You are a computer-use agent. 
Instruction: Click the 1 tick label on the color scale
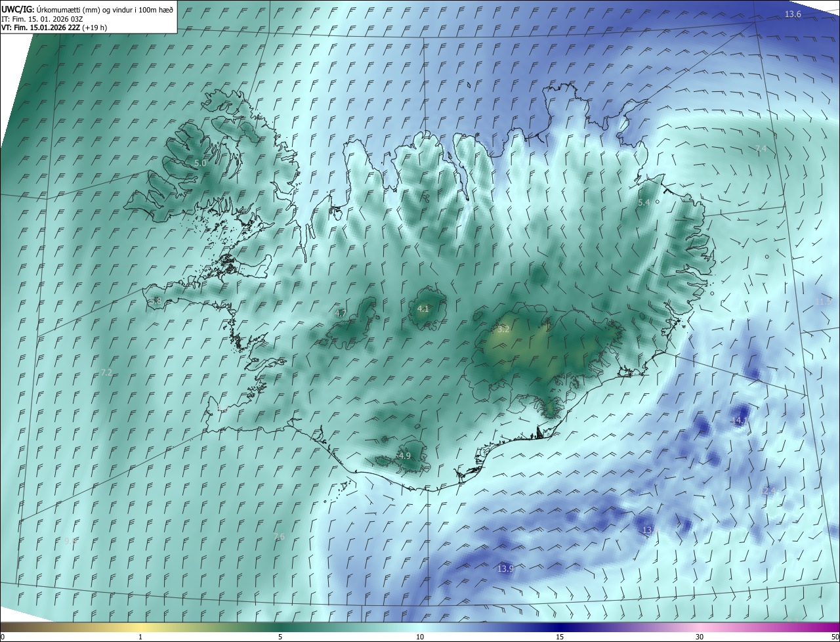tap(140, 637)
